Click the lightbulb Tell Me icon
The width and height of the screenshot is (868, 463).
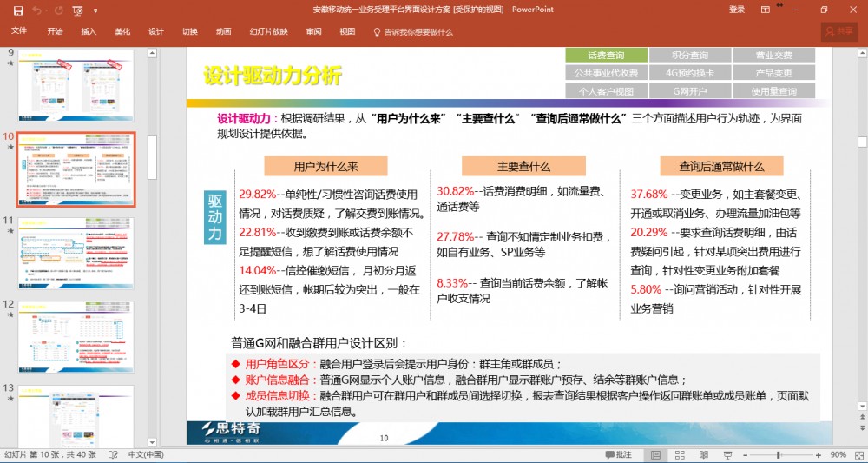[377, 32]
